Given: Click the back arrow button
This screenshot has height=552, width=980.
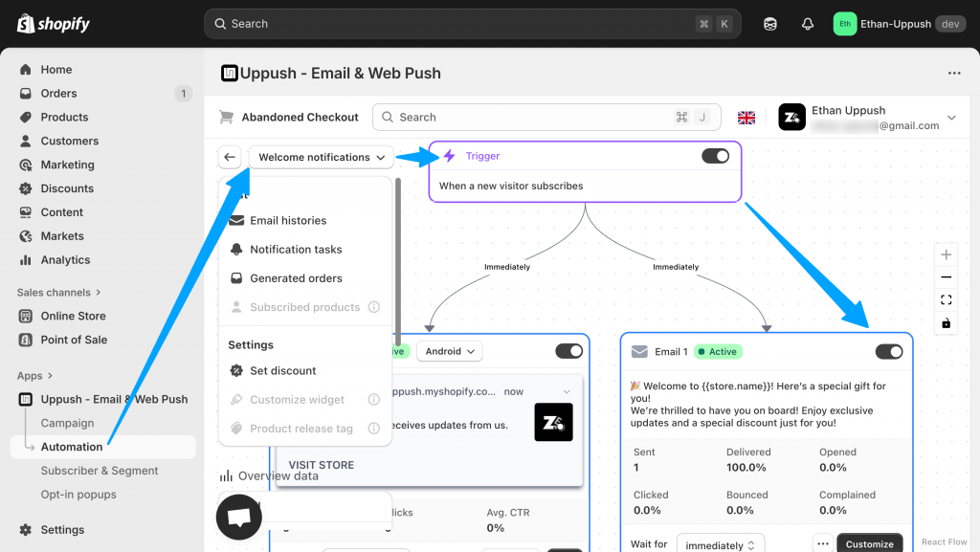Looking at the screenshot, I should [x=230, y=157].
